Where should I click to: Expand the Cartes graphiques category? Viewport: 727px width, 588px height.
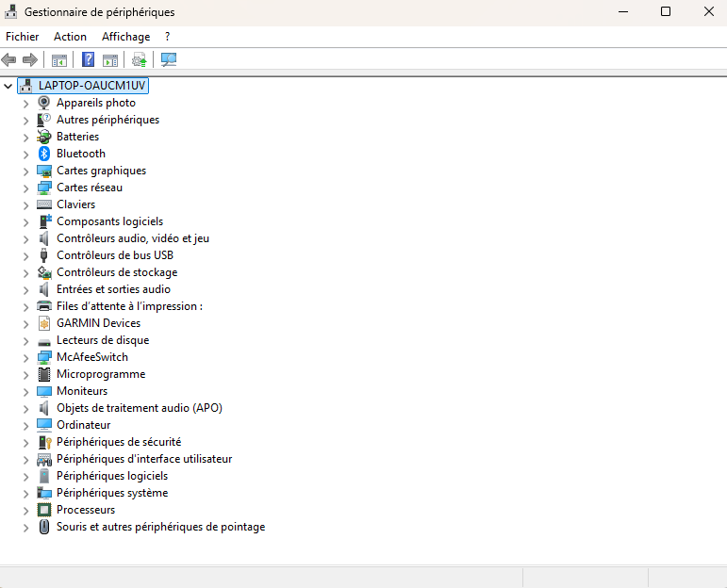(25, 171)
